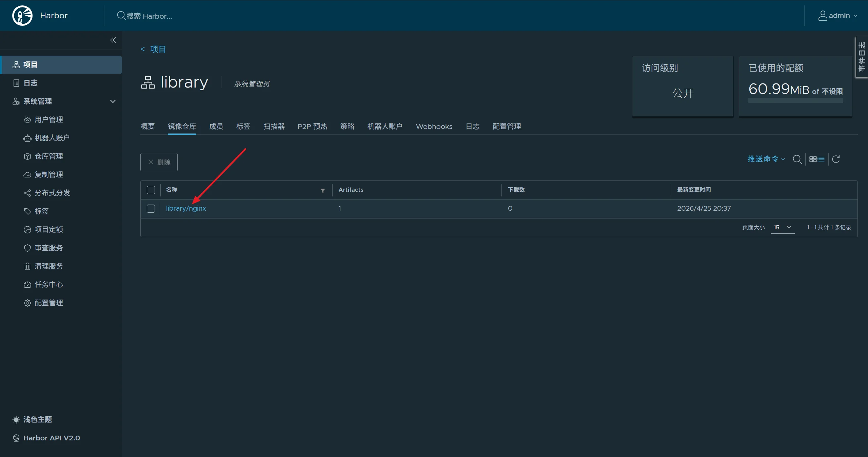Click the 2026/4/25 20:37 timestamp cell
The height and width of the screenshot is (457, 868).
point(704,208)
